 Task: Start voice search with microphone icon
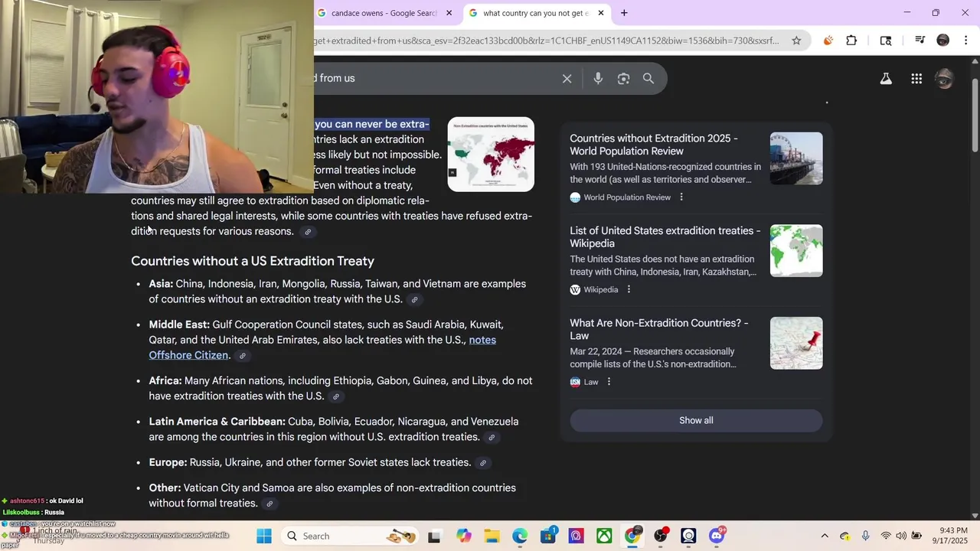pyautogui.click(x=598, y=78)
